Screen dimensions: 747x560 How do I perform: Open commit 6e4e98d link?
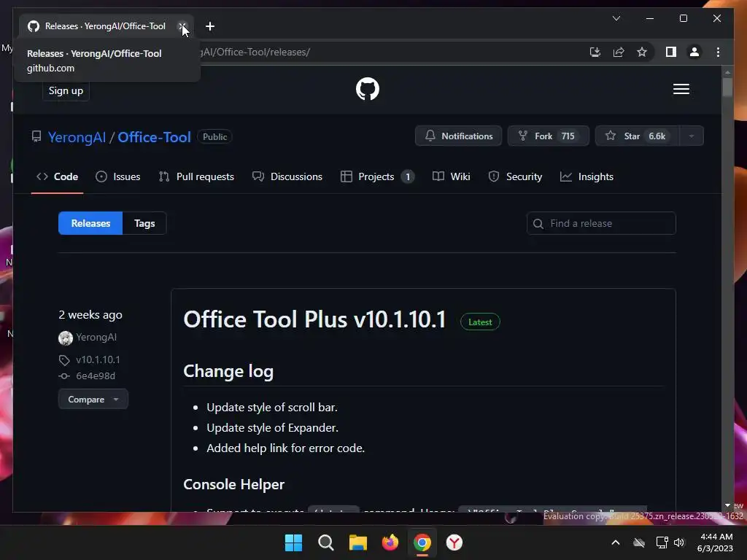click(x=96, y=376)
